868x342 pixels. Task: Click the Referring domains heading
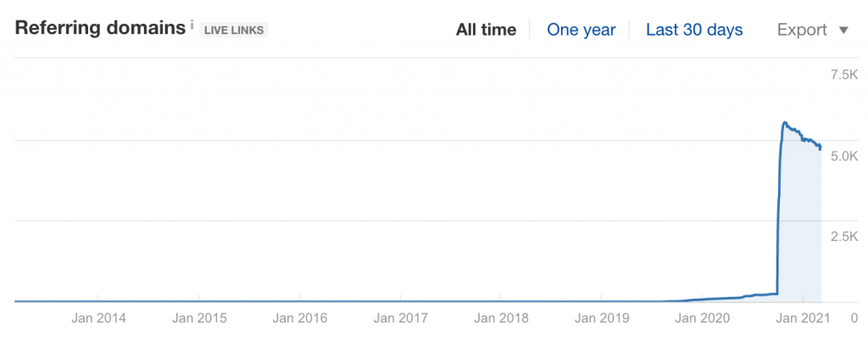[100, 28]
